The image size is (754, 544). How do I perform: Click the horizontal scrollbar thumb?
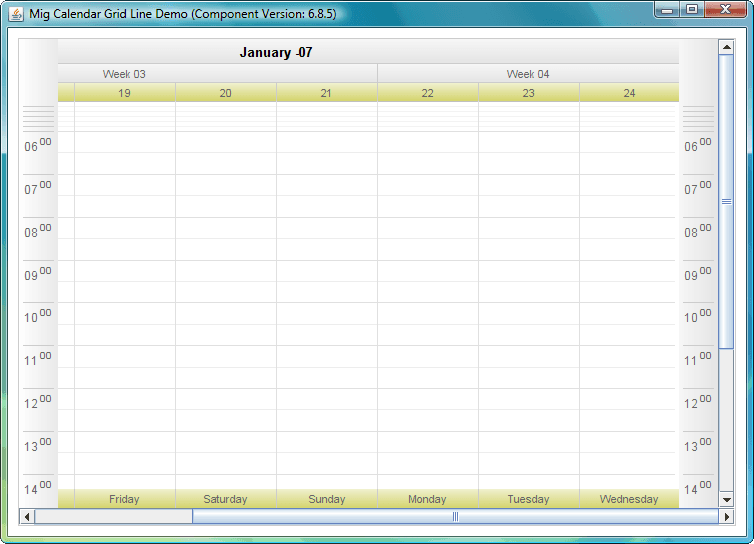pos(455,517)
